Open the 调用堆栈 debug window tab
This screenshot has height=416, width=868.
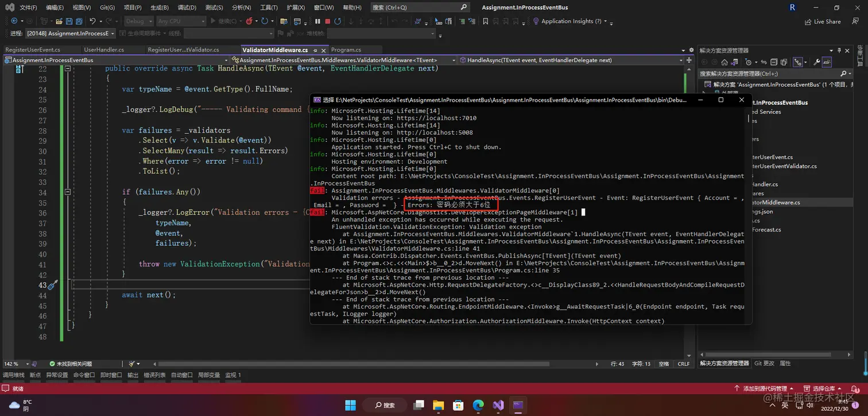coord(13,375)
